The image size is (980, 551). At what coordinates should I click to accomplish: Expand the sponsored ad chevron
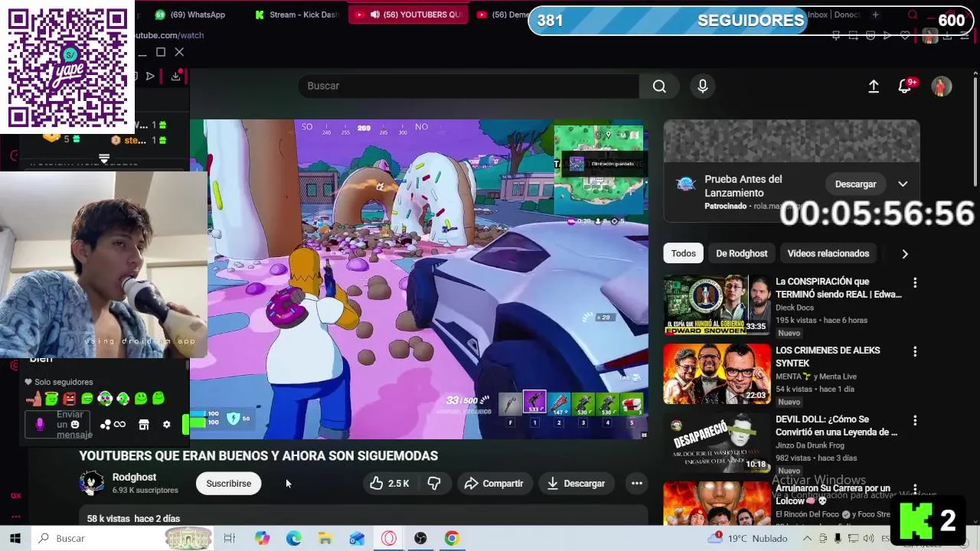pyautogui.click(x=903, y=184)
